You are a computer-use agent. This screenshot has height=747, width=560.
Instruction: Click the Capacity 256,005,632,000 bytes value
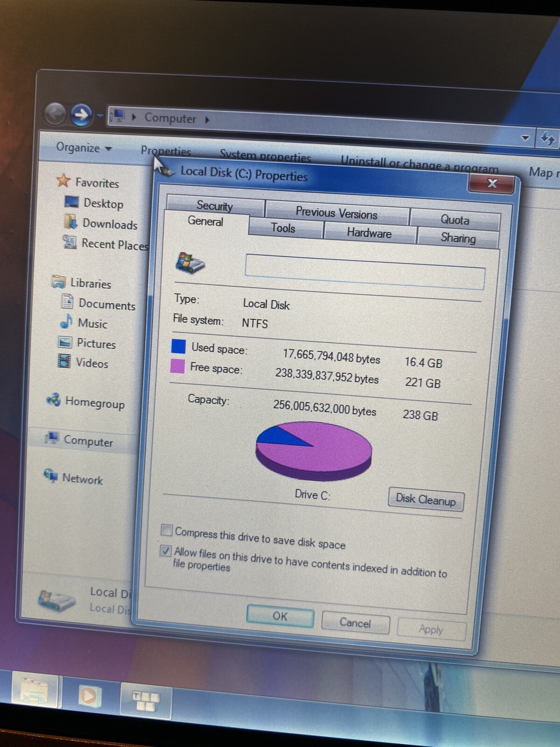point(325,408)
